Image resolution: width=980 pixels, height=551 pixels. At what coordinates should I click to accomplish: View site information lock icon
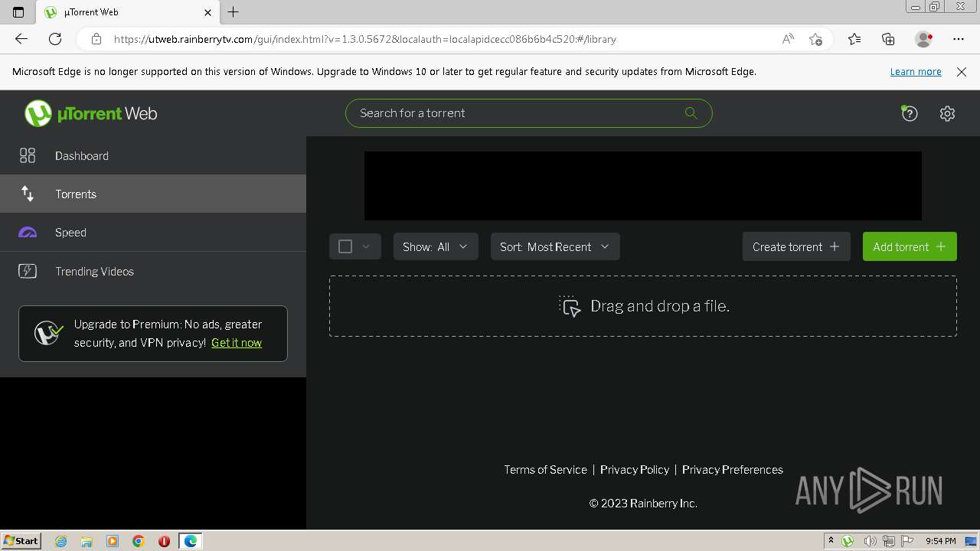click(96, 39)
